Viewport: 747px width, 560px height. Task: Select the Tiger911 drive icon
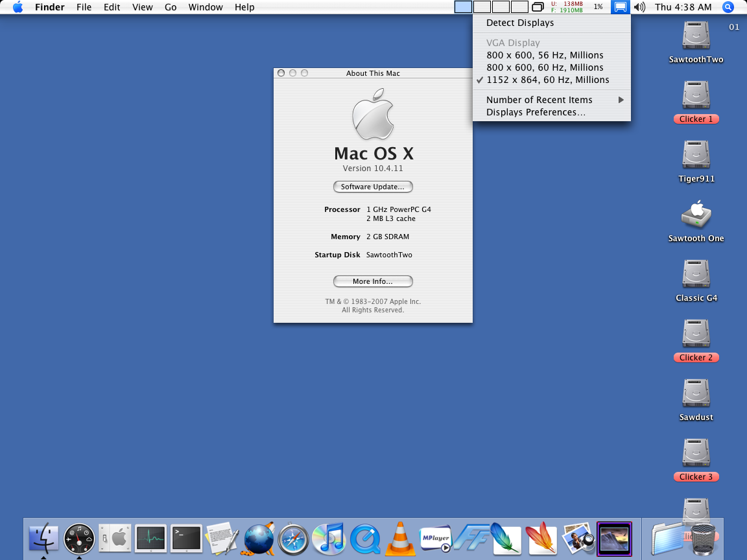click(x=696, y=155)
